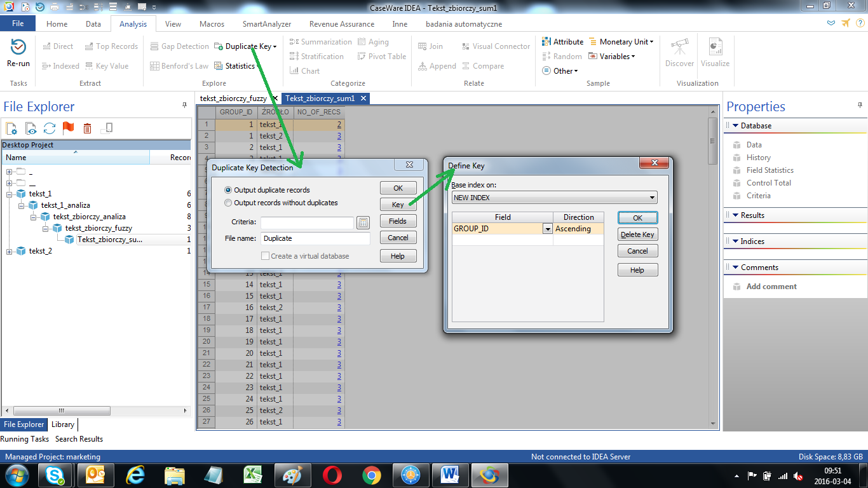Viewport: 868px width, 488px height.
Task: Open Duplicate Key in the ribbon
Action: [245, 46]
